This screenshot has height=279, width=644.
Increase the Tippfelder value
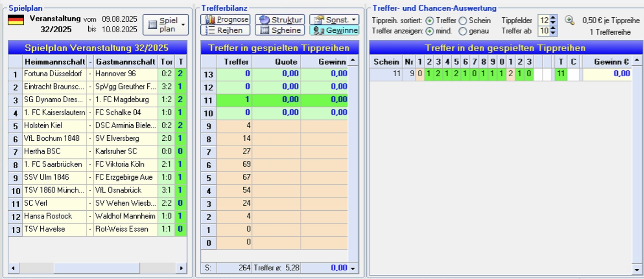tap(553, 17)
